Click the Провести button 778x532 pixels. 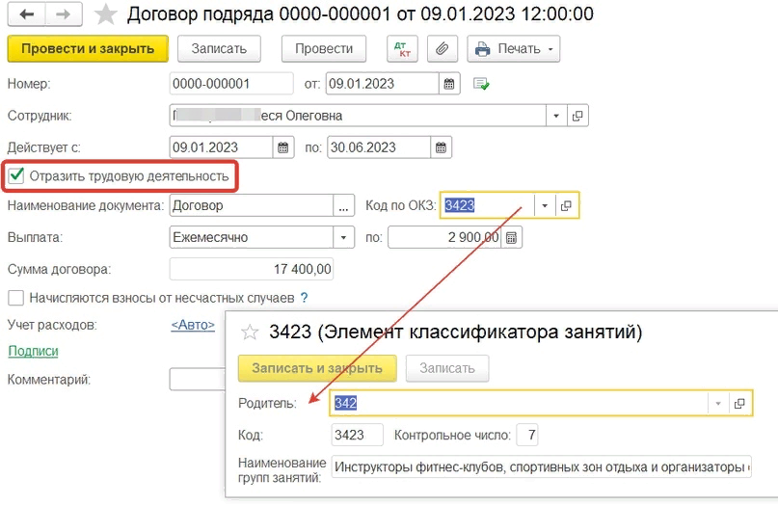pyautogui.click(x=324, y=48)
